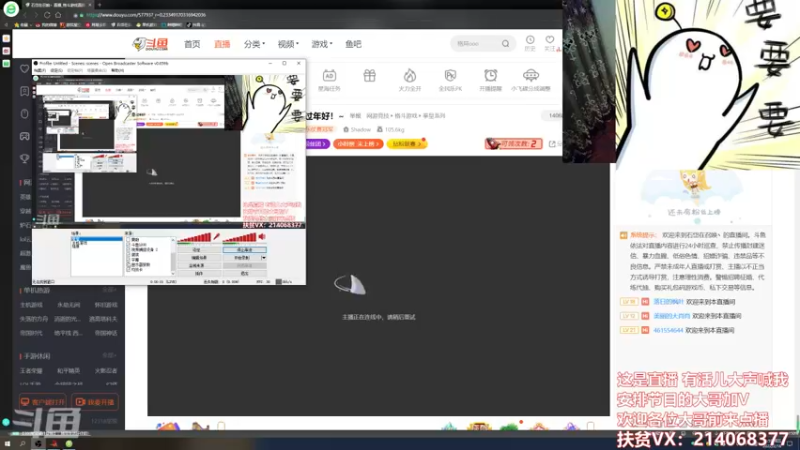The width and height of the screenshot is (800, 450).
Task: Click the OBS speaker volume icon
Action: click(x=262, y=237)
